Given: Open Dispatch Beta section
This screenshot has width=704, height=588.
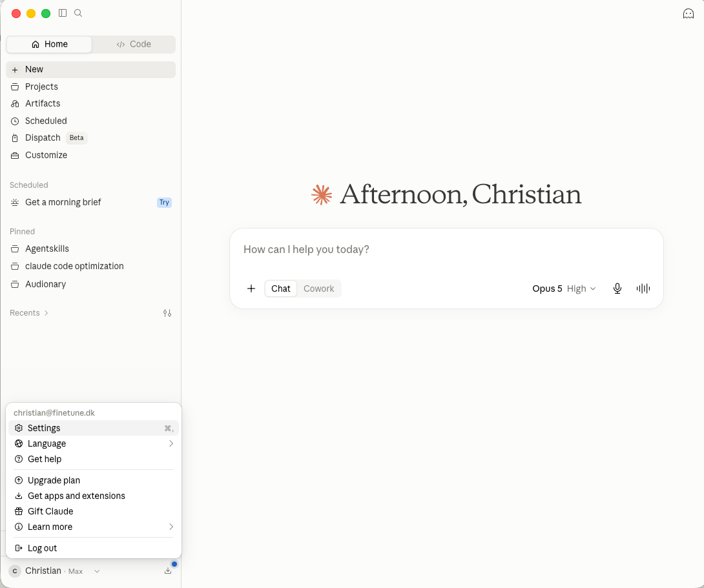Looking at the screenshot, I should (x=90, y=137).
